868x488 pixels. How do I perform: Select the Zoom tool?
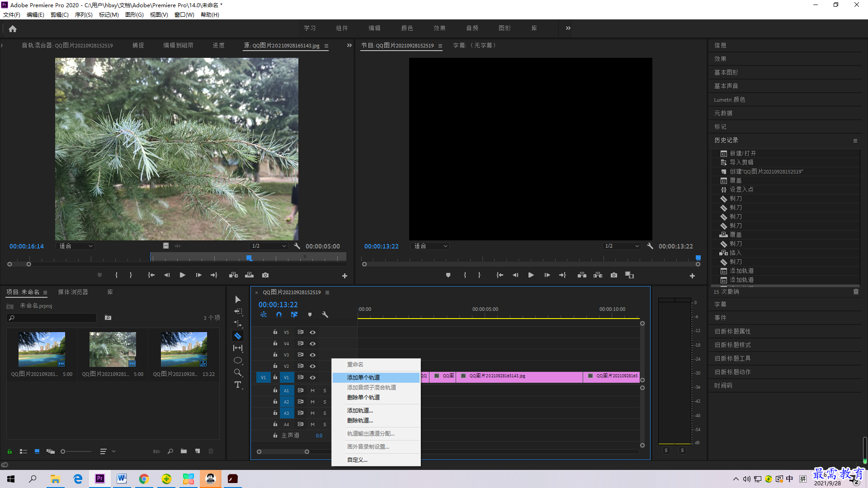click(238, 372)
